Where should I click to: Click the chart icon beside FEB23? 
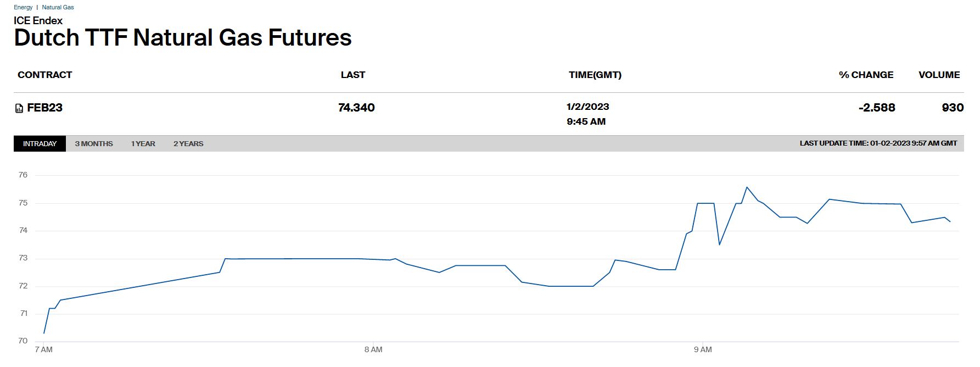tap(19, 108)
